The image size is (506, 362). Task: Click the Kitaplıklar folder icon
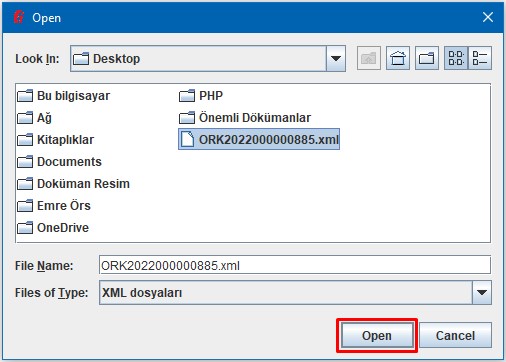(x=25, y=140)
